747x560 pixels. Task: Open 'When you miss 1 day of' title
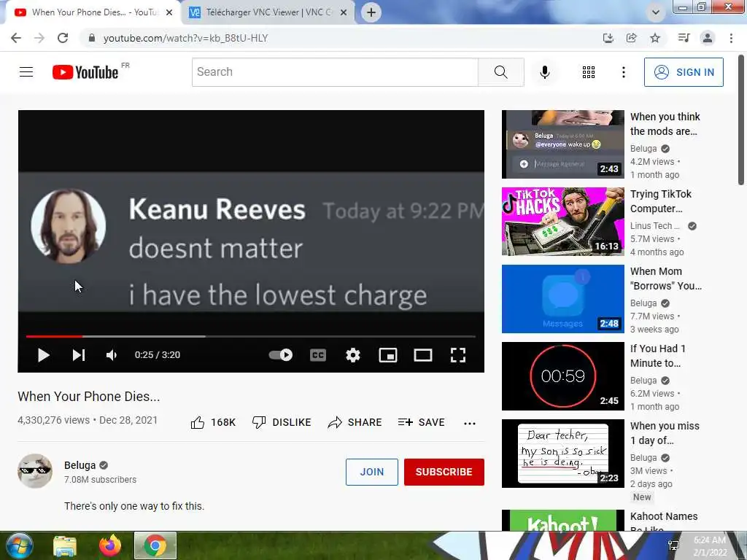click(x=665, y=433)
